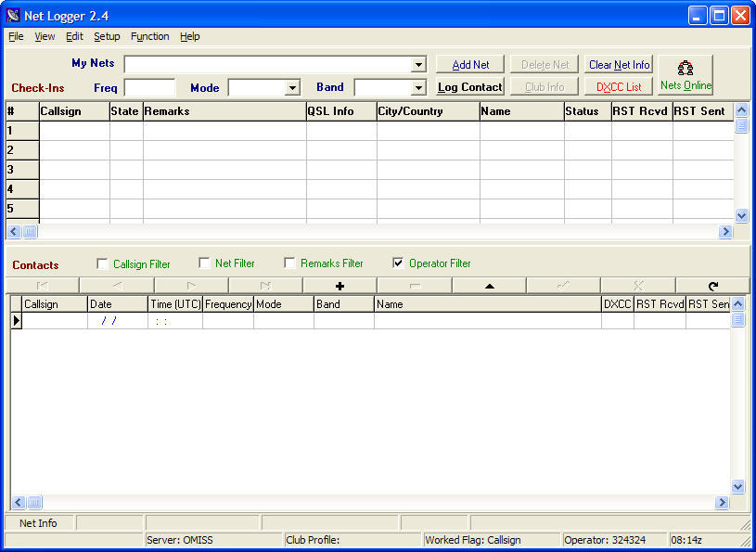Select check-in row number 5
The width and height of the screenshot is (756, 552).
tap(22, 209)
